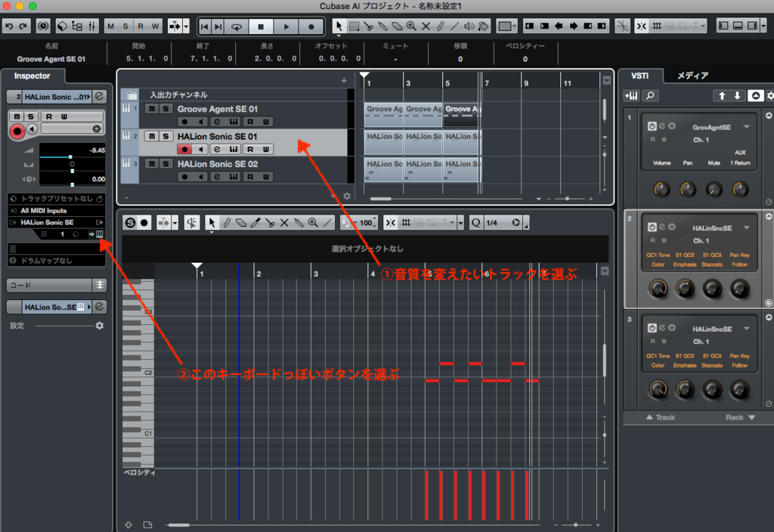Click the Track button below the VSTi rack
This screenshot has height=532, width=774.
660,417
